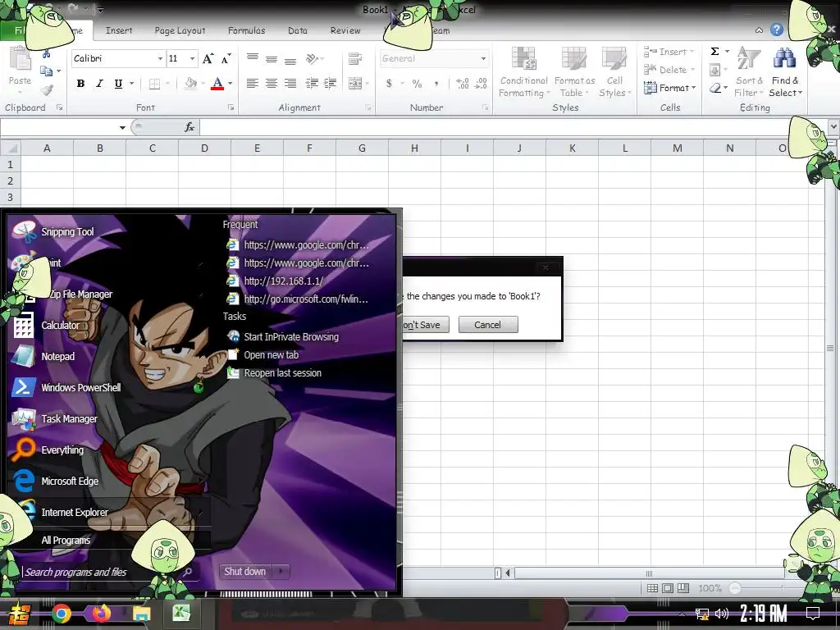Open the font size 11 dropdown
Screen dimensions: 840x630
point(192,58)
